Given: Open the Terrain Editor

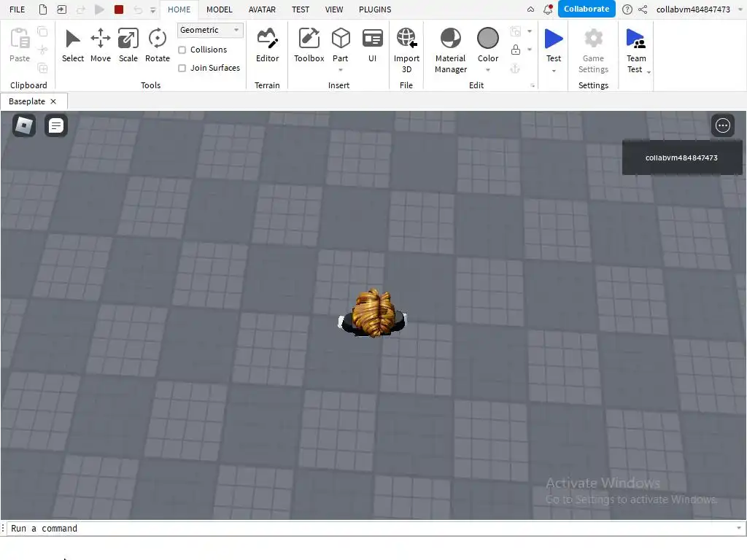Looking at the screenshot, I should click(267, 45).
